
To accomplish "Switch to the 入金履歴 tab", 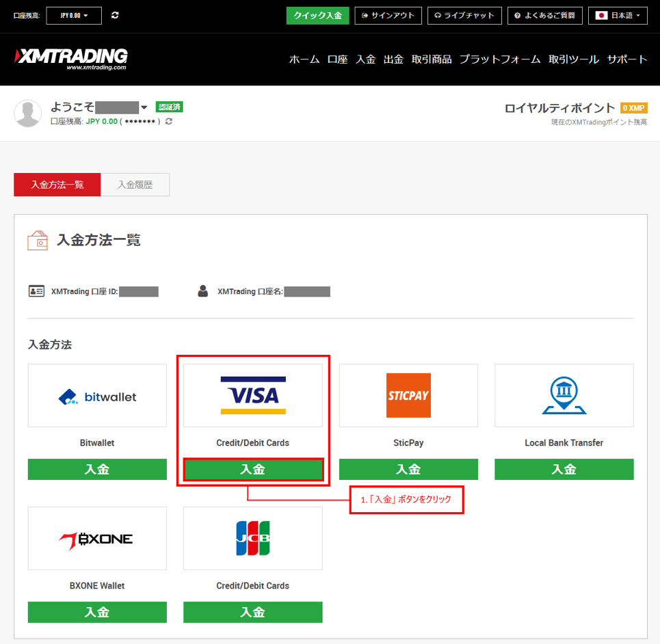I will [x=135, y=185].
